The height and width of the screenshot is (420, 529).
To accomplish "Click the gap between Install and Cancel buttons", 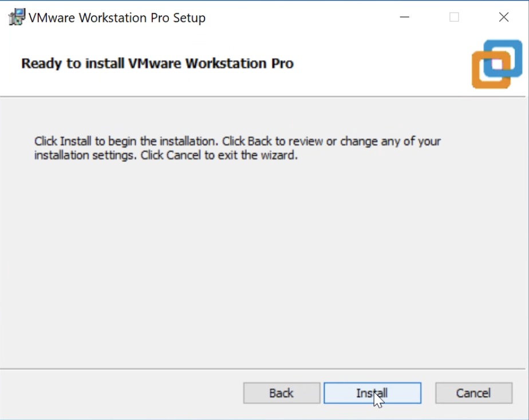I will tap(428, 393).
